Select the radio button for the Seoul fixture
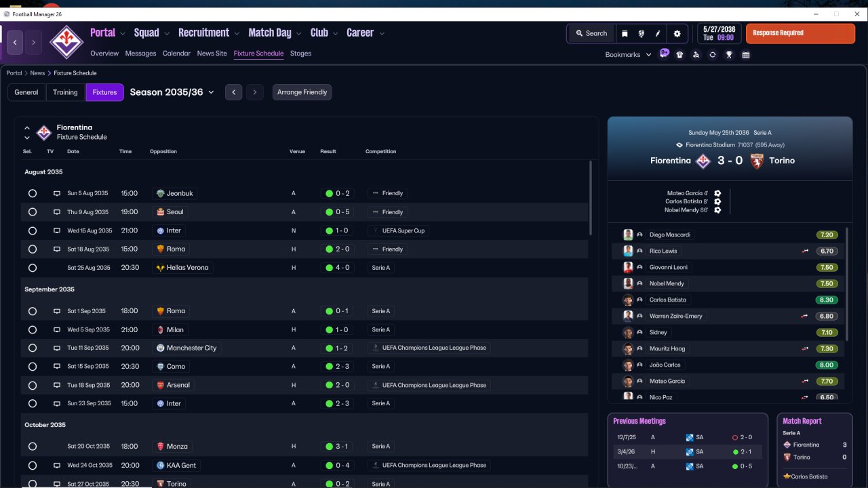The image size is (868, 488). tap(32, 211)
